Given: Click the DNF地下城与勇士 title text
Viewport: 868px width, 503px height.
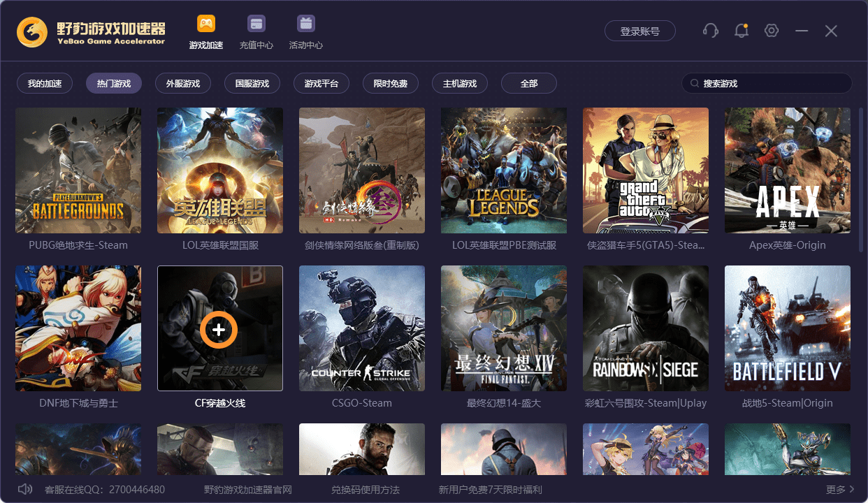Looking at the screenshot, I should pyautogui.click(x=78, y=403).
